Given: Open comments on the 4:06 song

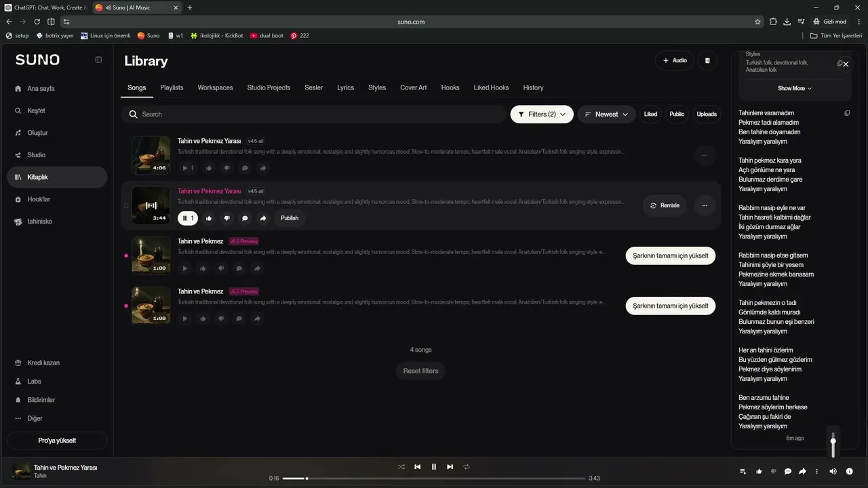Looking at the screenshot, I should coord(245,168).
